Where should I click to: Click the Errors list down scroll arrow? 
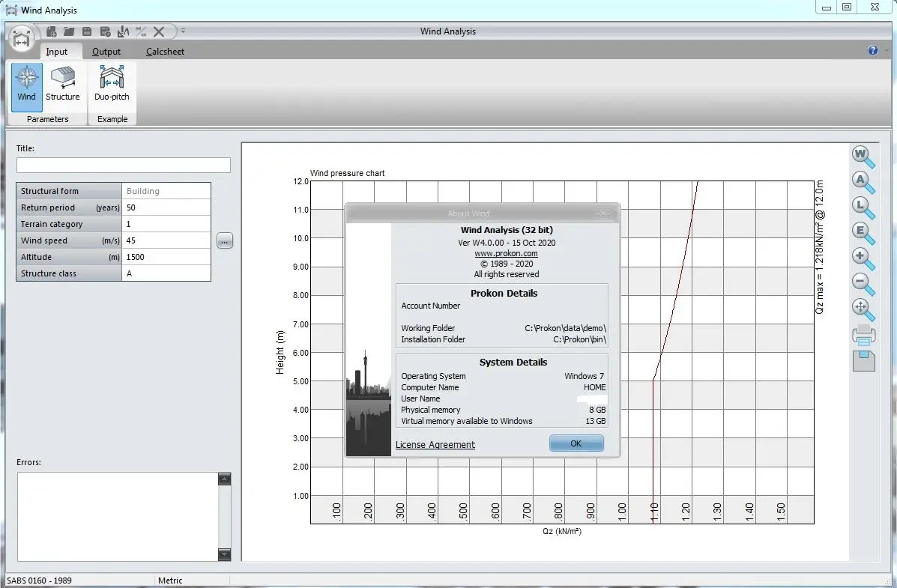pyautogui.click(x=225, y=554)
